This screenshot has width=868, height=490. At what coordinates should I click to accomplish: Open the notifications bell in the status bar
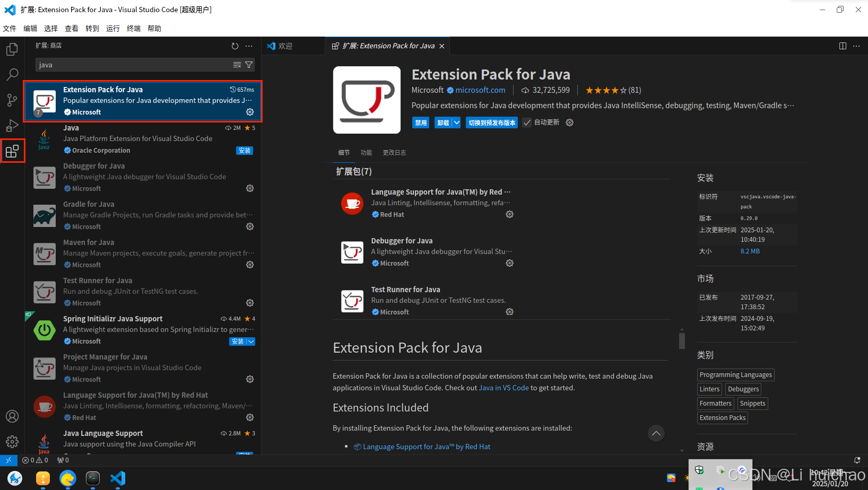coord(857,460)
